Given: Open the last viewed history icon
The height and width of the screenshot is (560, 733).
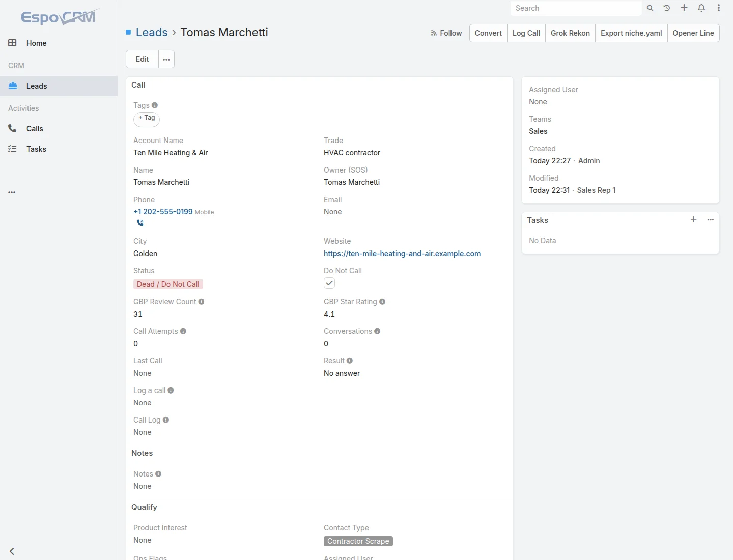Looking at the screenshot, I should tap(667, 8).
